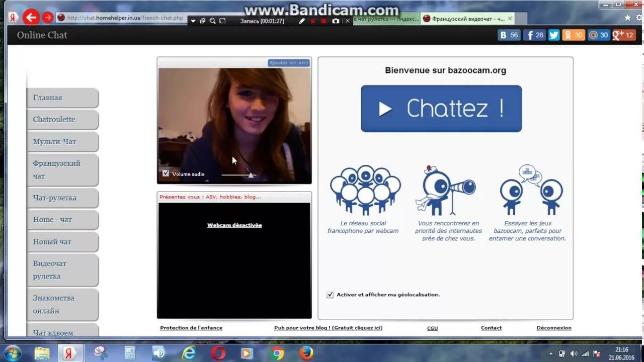Viewport: 644px width, 362px height.
Task: Click the social network crowd illustration
Action: point(365,190)
